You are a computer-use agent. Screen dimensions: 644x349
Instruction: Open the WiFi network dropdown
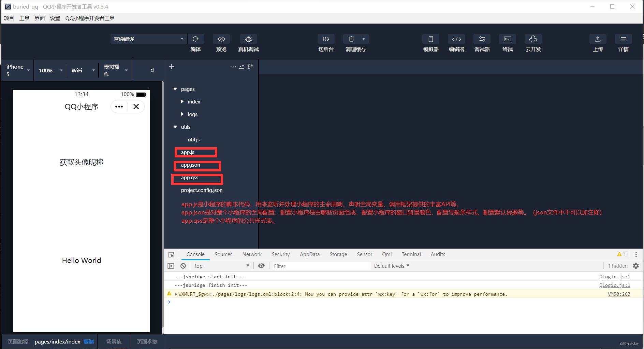[83, 70]
